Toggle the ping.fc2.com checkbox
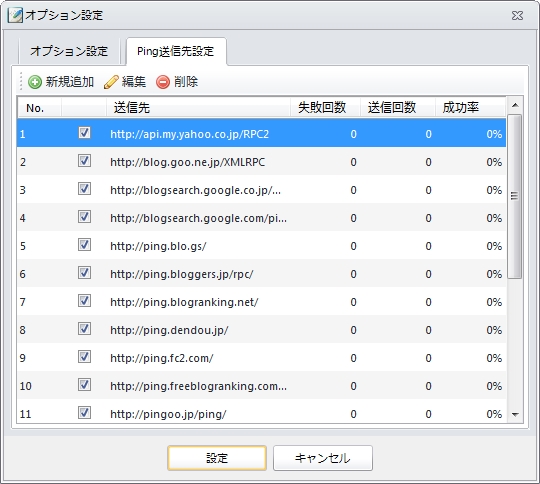The width and height of the screenshot is (540, 484). click(x=84, y=357)
